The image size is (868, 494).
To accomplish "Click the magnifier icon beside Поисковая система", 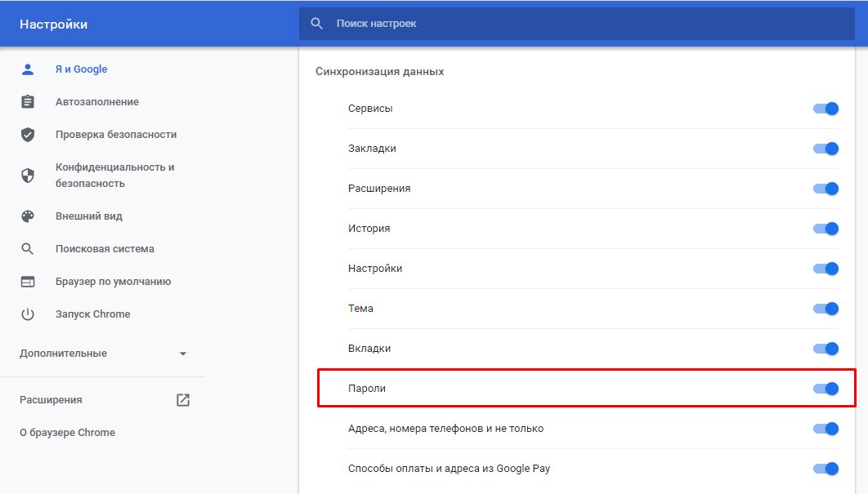I will pyautogui.click(x=28, y=249).
